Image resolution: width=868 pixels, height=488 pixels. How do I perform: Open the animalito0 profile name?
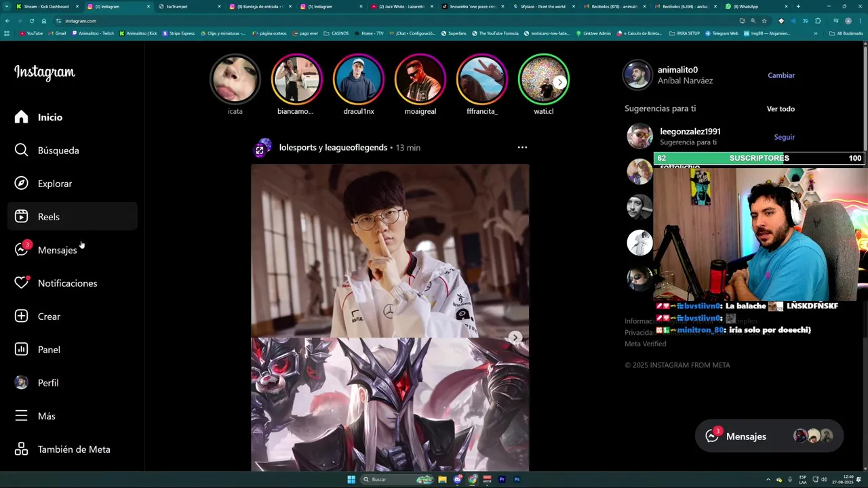pyautogui.click(x=677, y=70)
